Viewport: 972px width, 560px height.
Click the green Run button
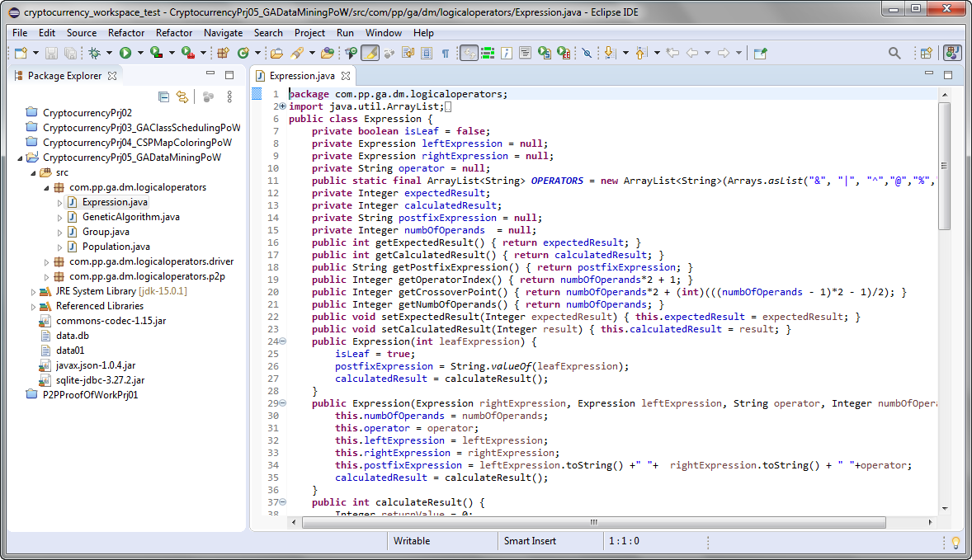pyautogui.click(x=125, y=53)
